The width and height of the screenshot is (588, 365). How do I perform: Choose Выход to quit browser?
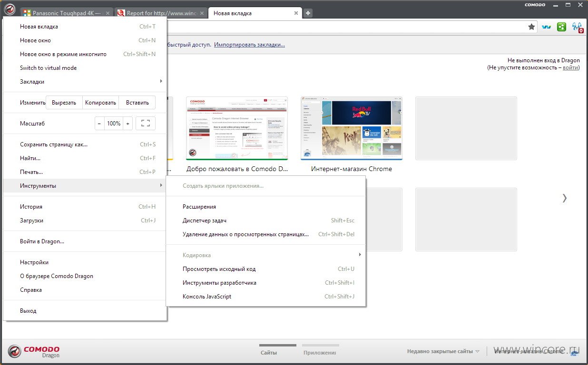coord(85,311)
